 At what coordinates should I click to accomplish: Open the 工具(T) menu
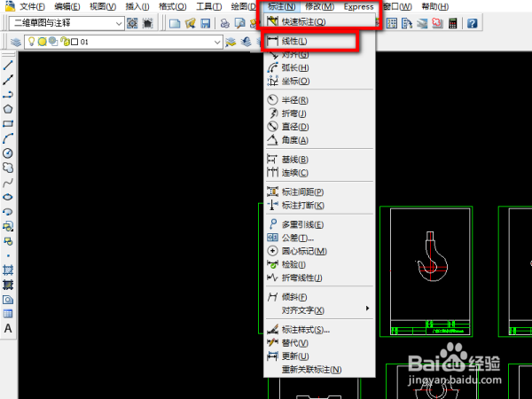[209, 6]
